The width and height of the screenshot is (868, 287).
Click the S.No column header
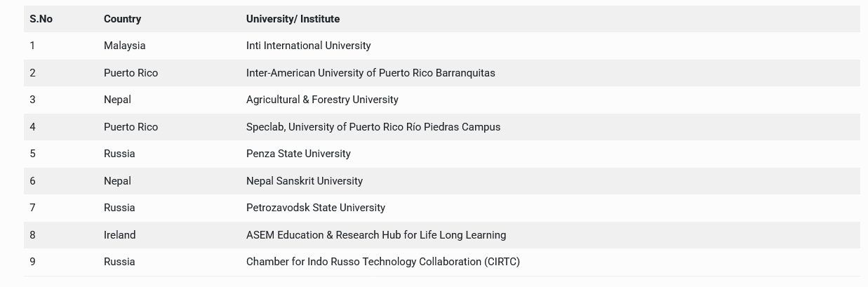[41, 19]
